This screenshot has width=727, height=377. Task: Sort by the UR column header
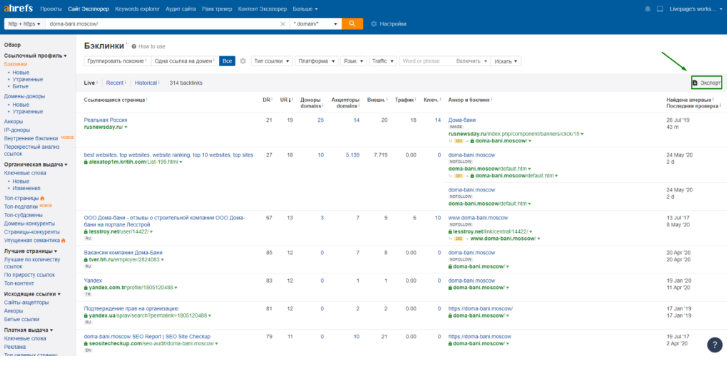coord(285,100)
